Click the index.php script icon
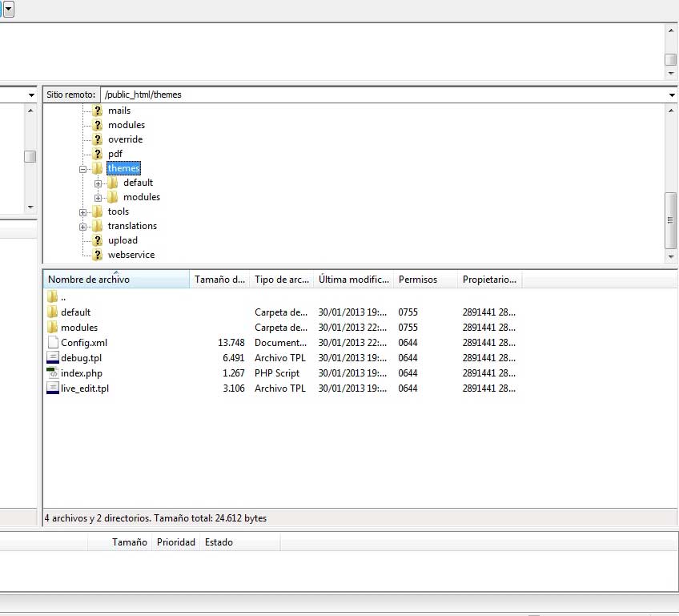 [53, 372]
